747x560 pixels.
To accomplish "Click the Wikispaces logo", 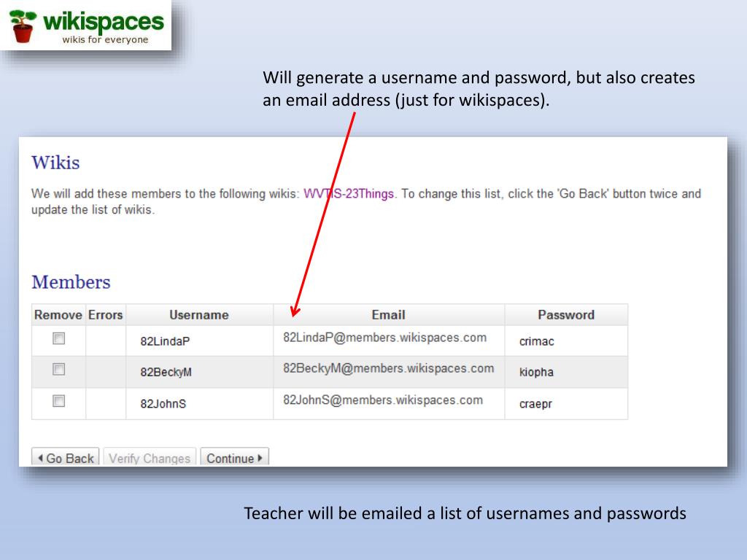I will [86, 27].
